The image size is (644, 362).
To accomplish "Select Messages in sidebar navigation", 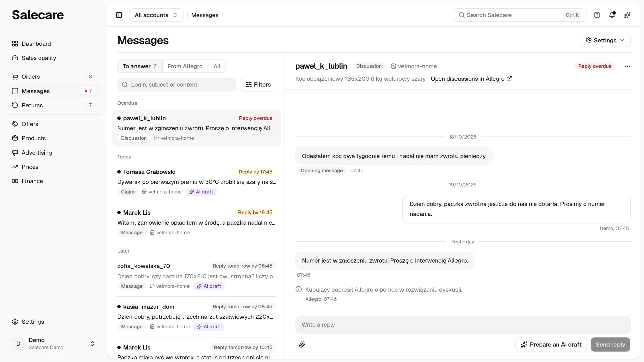I will [54, 91].
